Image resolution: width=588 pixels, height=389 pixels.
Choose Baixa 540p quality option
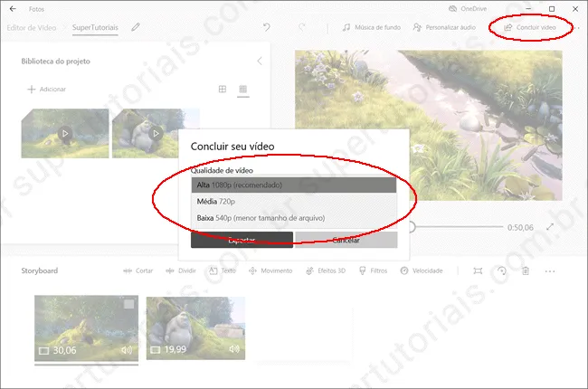coord(294,218)
